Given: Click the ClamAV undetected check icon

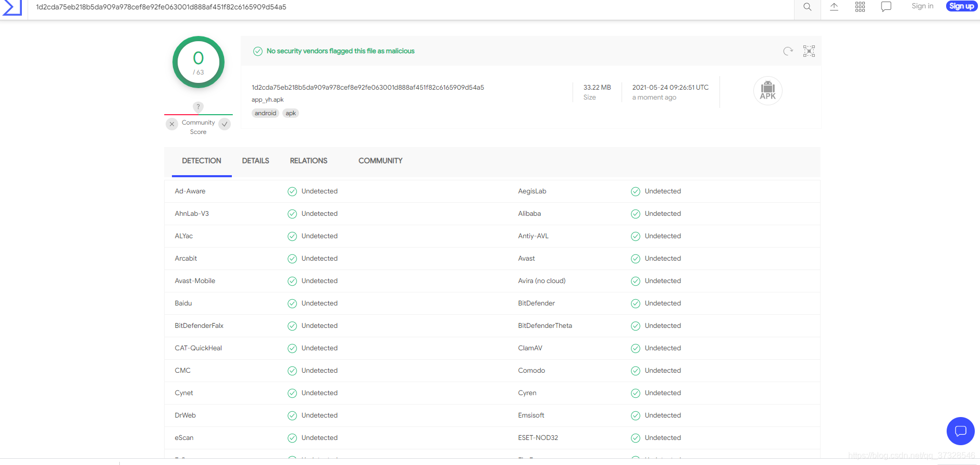Looking at the screenshot, I should coord(636,348).
